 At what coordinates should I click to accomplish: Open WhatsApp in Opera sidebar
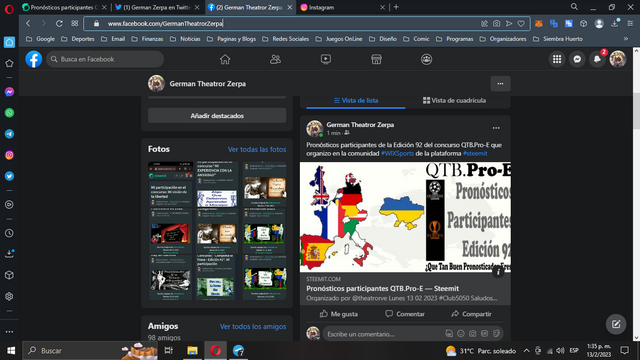tap(9, 113)
